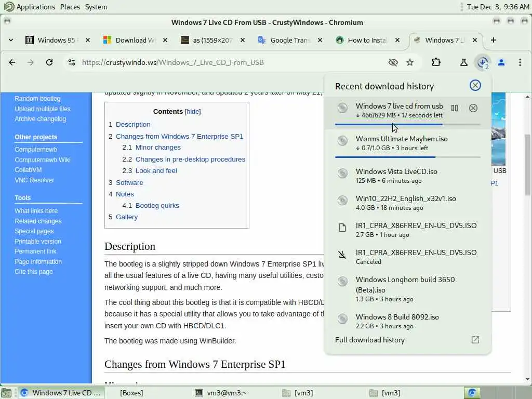Open Random bootleg sidebar link
The height and width of the screenshot is (399, 532).
coord(37,98)
